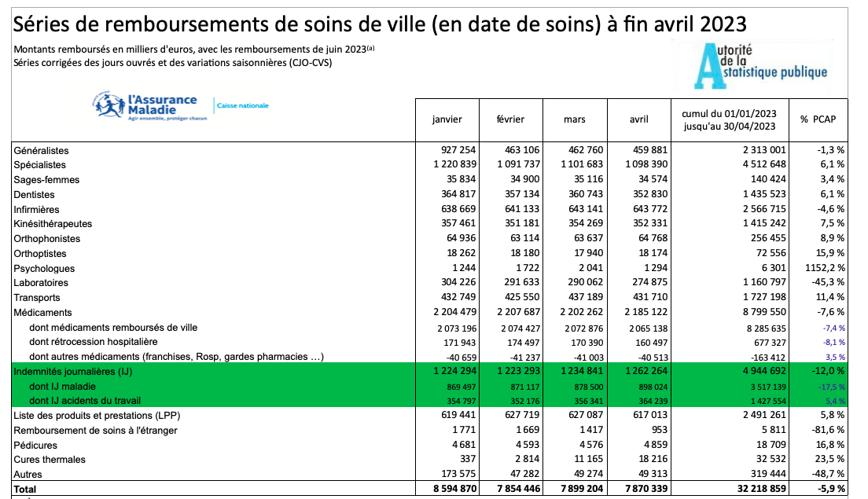Click Cures thermales mars value 11 165
Viewport: 868px width, 499px height.
(588, 459)
